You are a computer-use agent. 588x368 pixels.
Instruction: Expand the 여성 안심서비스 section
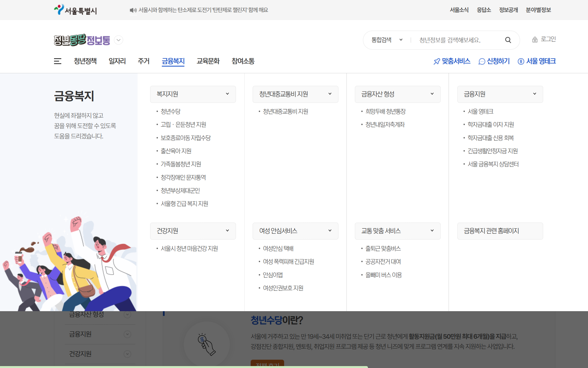[330, 231]
